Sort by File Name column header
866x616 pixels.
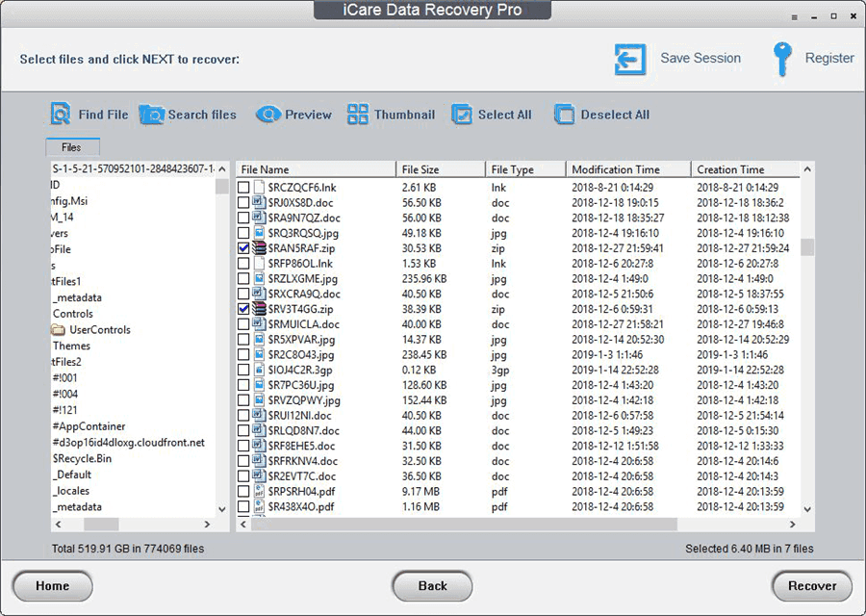316,169
